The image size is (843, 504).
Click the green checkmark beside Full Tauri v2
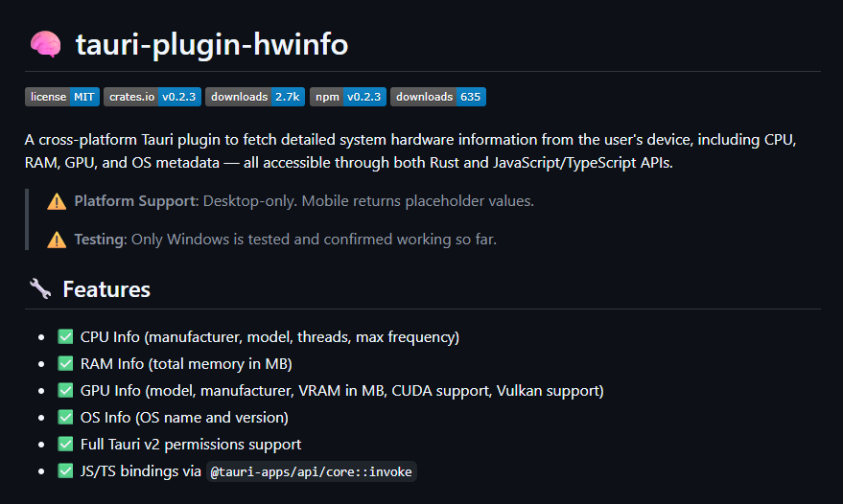tap(65, 445)
